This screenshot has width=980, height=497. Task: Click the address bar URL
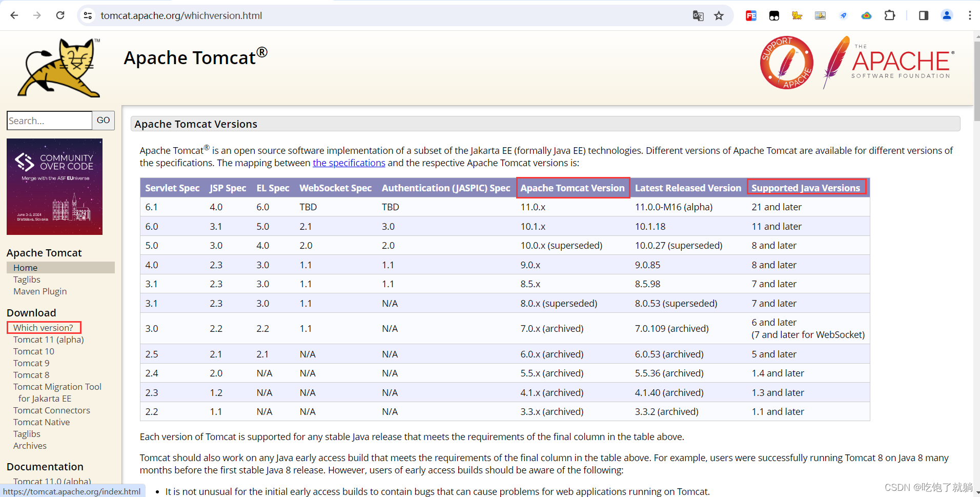point(181,15)
